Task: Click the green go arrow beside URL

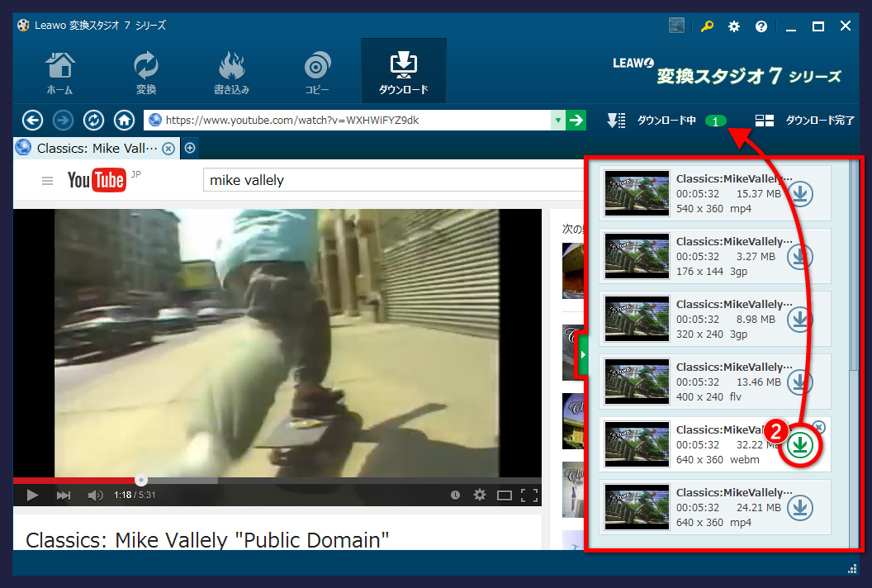Action: 576,121
